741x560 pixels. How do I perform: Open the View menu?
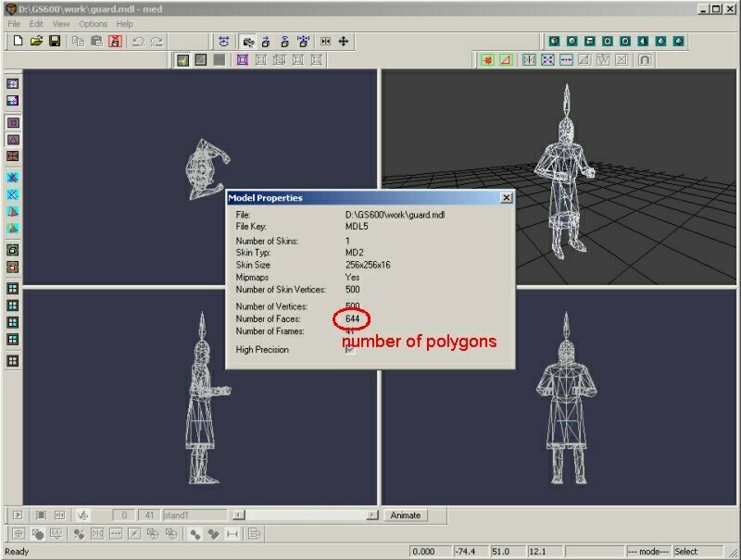tap(61, 23)
